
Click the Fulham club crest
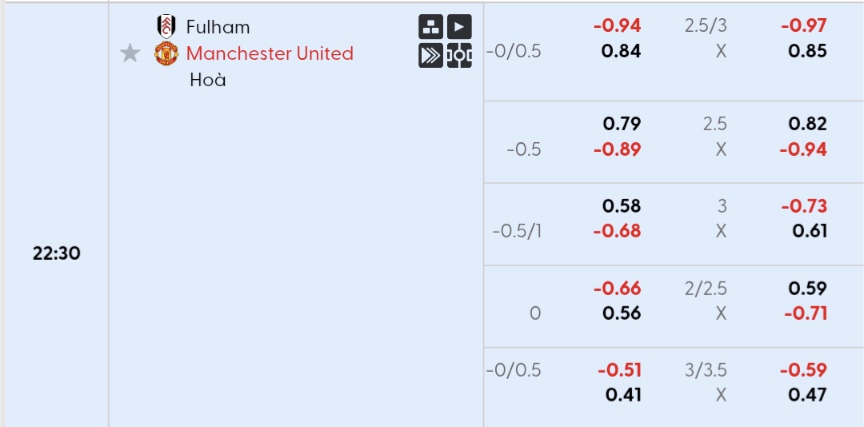(166, 26)
